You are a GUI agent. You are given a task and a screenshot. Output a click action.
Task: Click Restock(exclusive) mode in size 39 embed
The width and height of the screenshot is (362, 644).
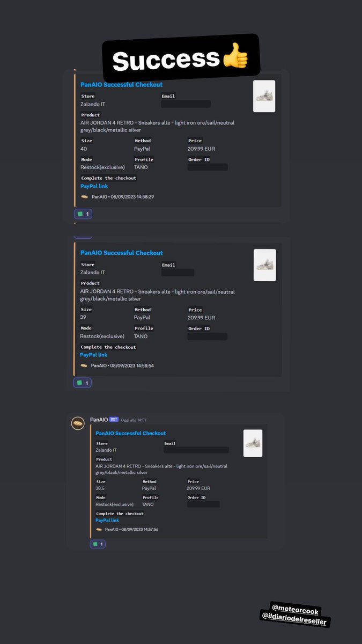pyautogui.click(x=102, y=336)
